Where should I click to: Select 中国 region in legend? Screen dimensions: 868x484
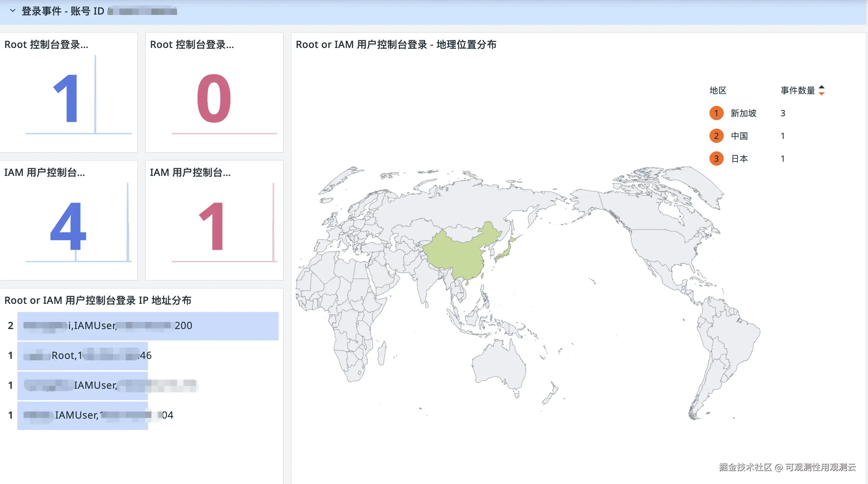(739, 136)
